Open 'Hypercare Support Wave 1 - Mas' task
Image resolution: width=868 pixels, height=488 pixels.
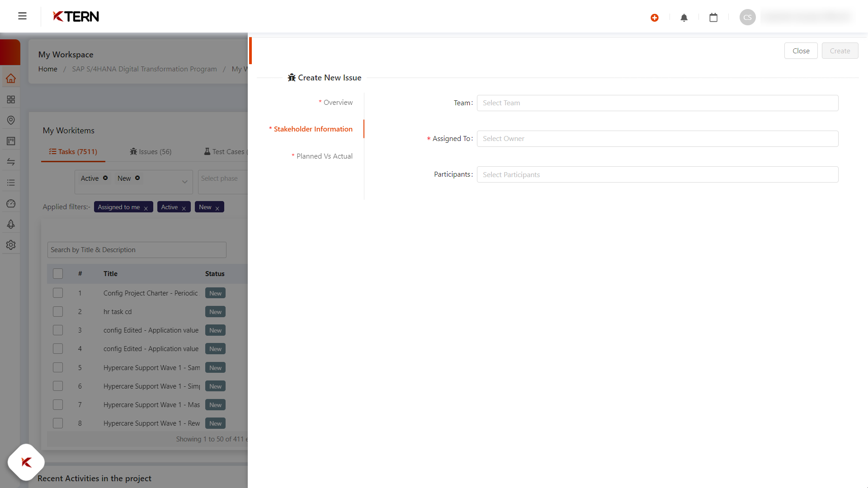click(151, 405)
